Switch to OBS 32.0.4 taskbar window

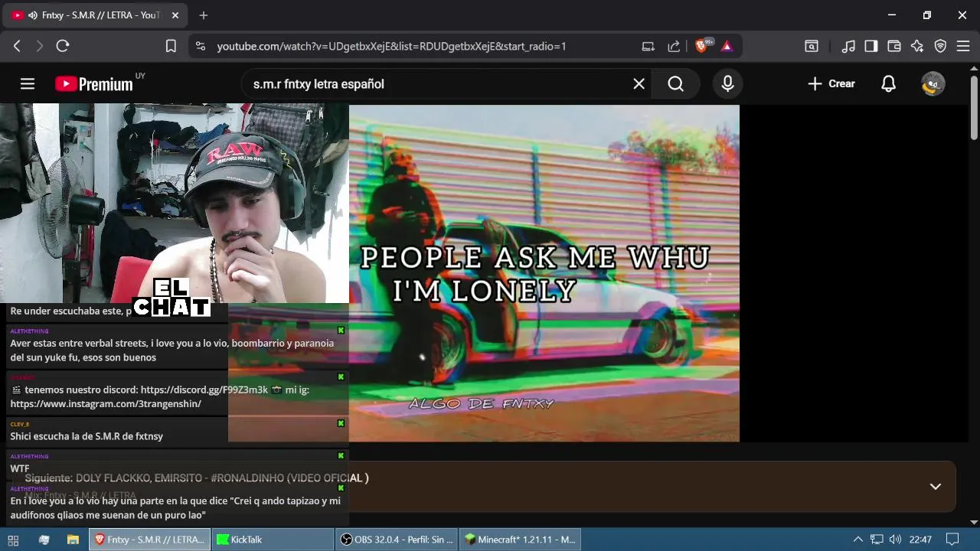(x=397, y=540)
